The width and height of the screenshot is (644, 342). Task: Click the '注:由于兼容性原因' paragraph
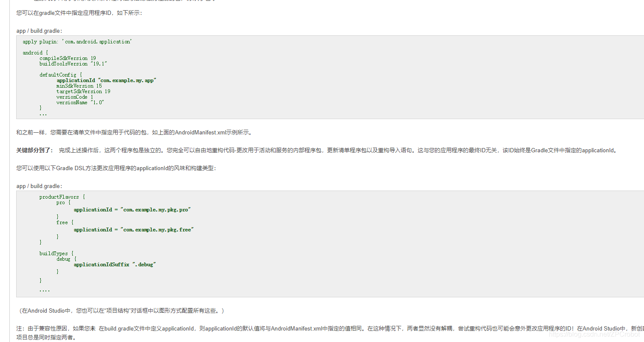[330, 333]
